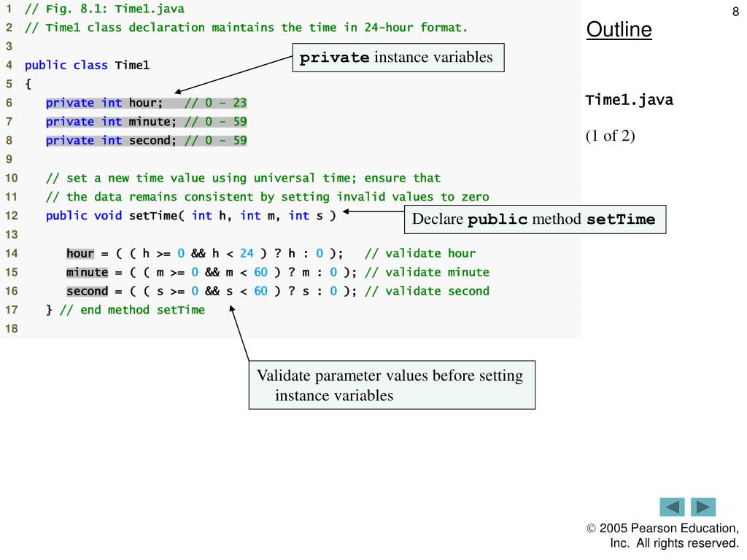Screen dimensions: 747x560
Task: Click the 'public void setTime' method signature
Action: pyautogui.click(x=191, y=216)
